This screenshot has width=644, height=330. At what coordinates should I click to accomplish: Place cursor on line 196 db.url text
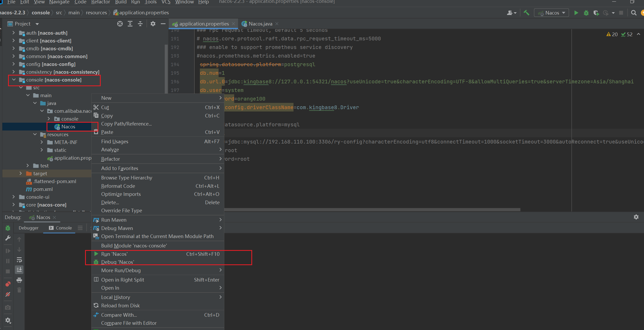click(x=212, y=82)
